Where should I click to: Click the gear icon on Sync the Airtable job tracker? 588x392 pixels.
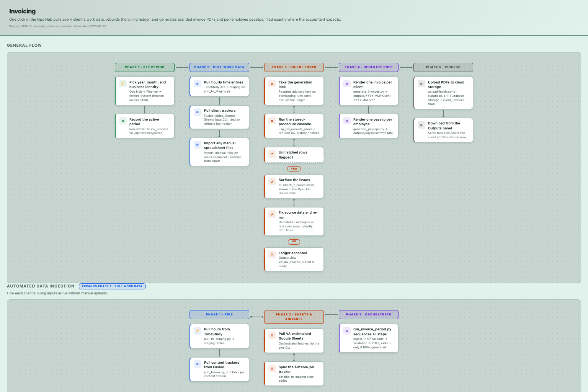[272, 368]
